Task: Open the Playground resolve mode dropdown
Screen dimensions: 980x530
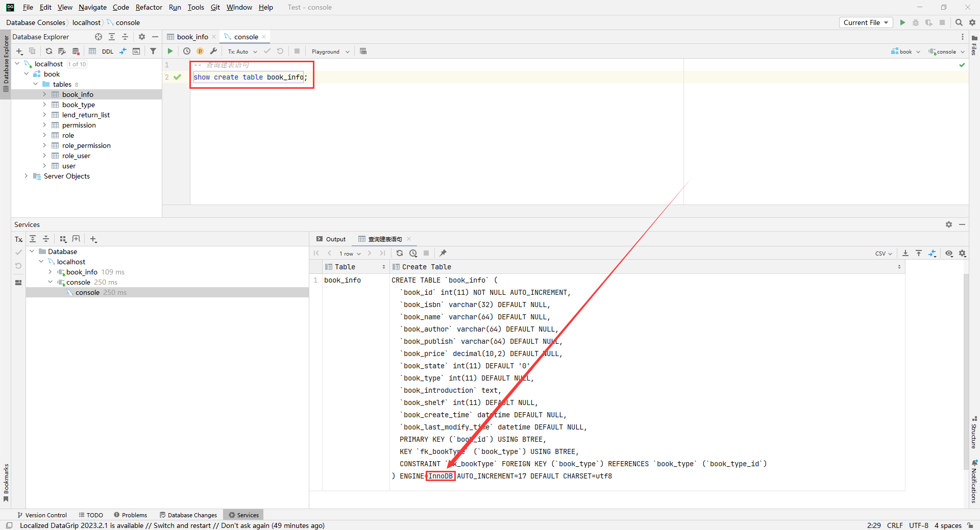Action: click(330, 52)
